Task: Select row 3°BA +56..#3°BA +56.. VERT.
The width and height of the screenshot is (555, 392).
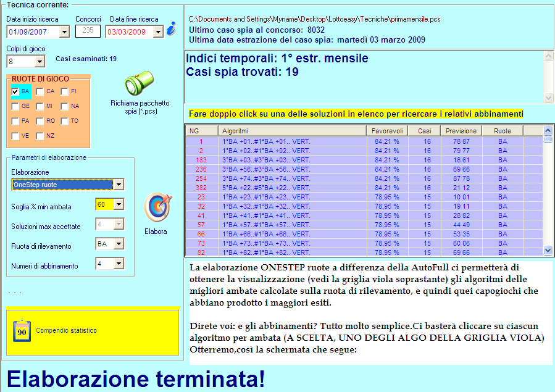Action: click(x=364, y=169)
